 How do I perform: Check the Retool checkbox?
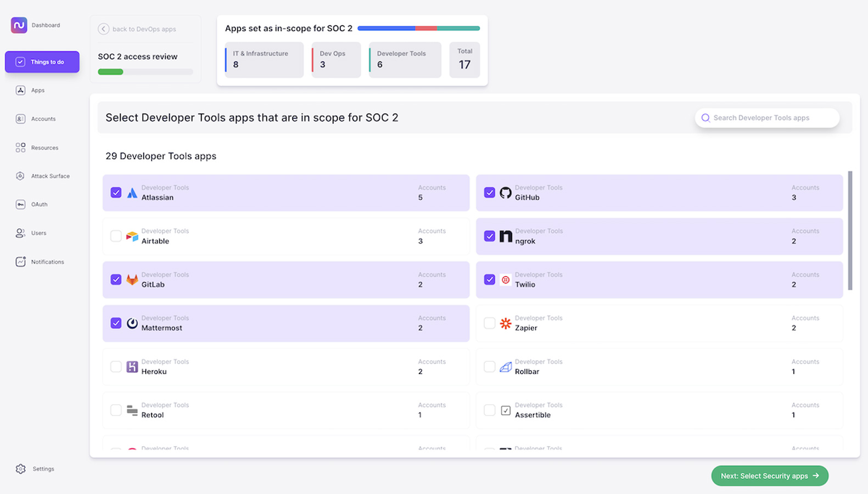click(x=116, y=410)
